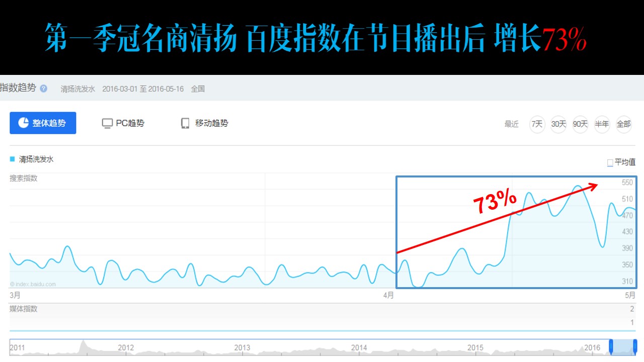
Task: Click the 搜索指数 axis label
Action: click(x=24, y=178)
